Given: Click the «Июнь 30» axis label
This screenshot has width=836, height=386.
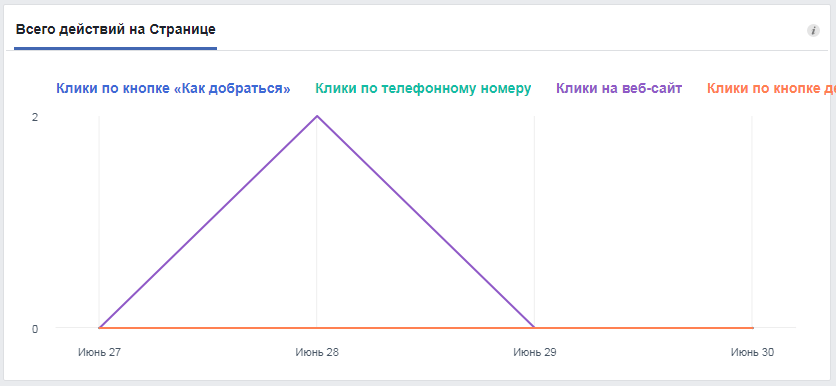Looking at the screenshot, I should click(752, 352).
